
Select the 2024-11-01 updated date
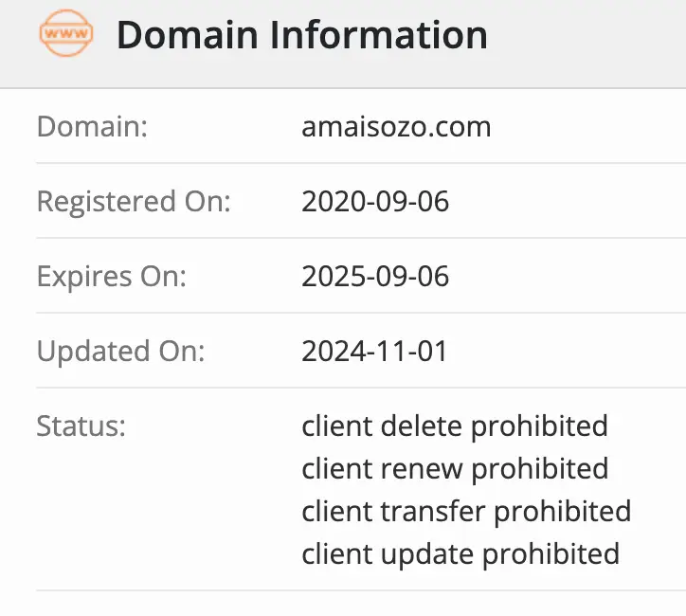[x=374, y=351]
